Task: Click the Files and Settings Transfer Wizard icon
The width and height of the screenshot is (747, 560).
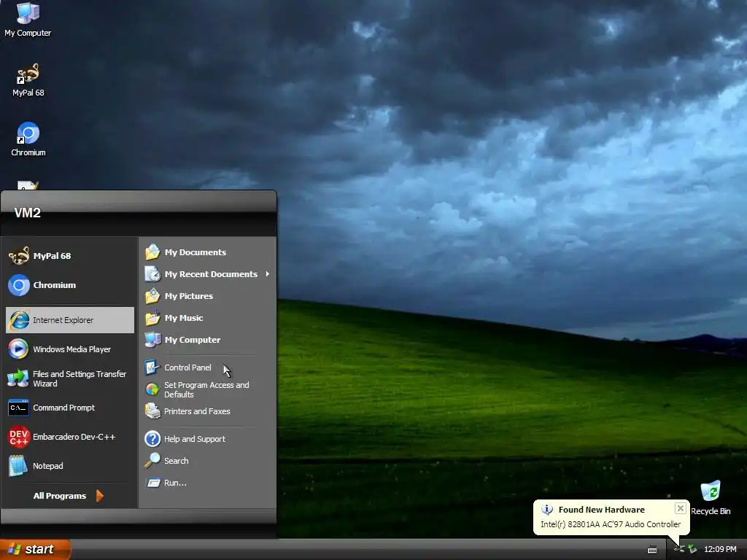Action: tap(18, 378)
